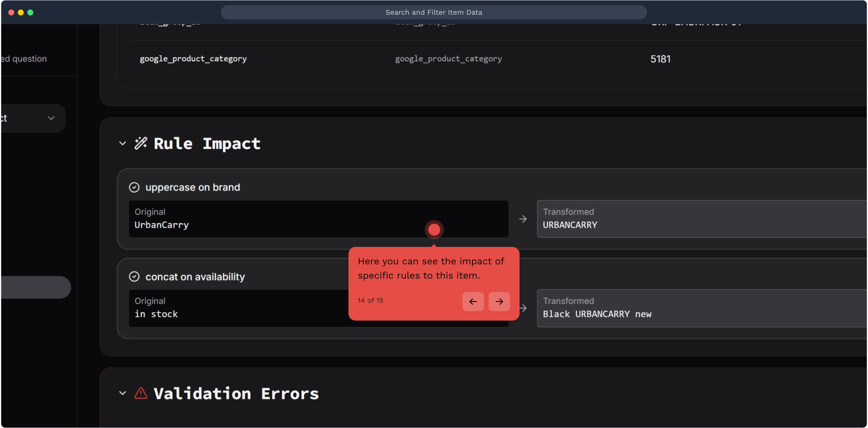Screen dimensions: 868x428
Task: Click the check circle beside concat on availability
Action: click(134, 277)
